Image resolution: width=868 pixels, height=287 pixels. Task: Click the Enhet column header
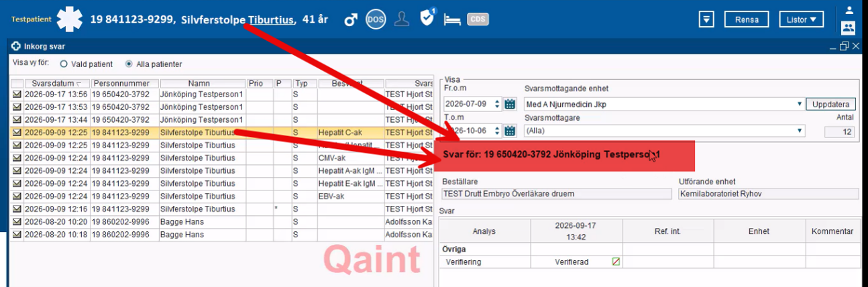click(x=759, y=231)
